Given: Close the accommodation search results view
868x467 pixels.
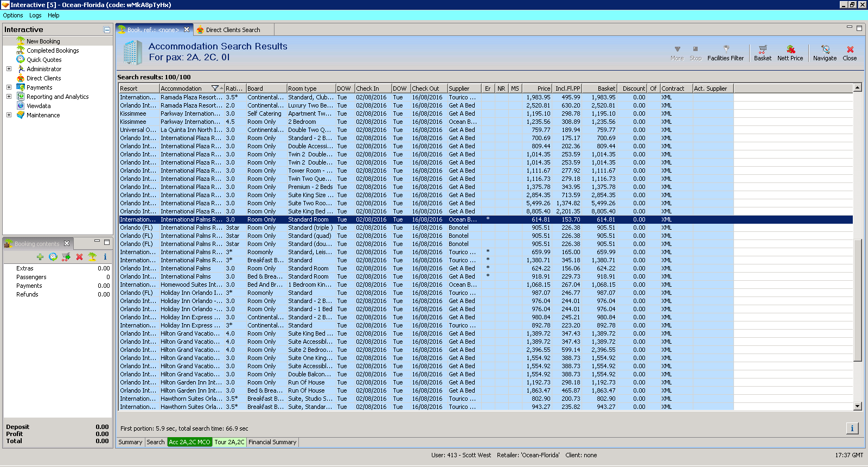Looking at the screenshot, I should [x=850, y=53].
